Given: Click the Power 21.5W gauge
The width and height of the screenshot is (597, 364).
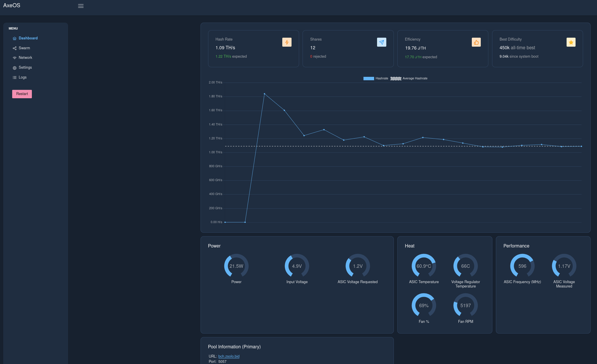Looking at the screenshot, I should point(236,266).
